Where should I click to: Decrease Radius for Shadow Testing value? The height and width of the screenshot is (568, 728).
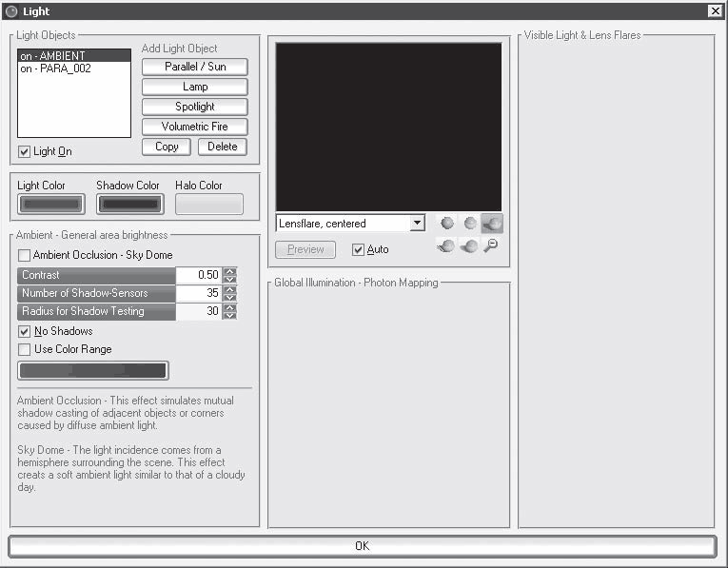coord(229,315)
